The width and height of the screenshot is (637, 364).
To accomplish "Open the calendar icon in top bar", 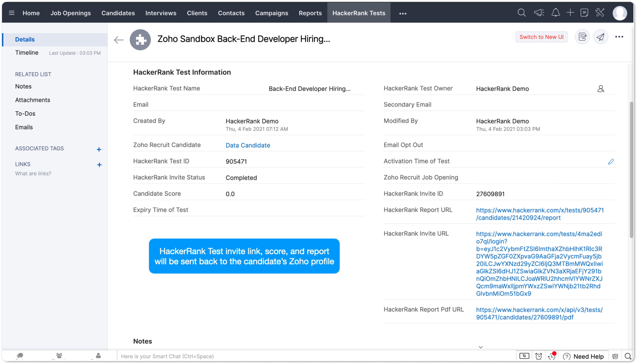I will click(584, 13).
